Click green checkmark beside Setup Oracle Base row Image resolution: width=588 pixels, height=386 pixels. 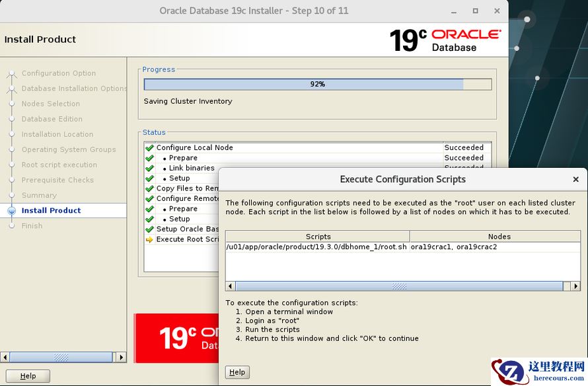click(149, 229)
